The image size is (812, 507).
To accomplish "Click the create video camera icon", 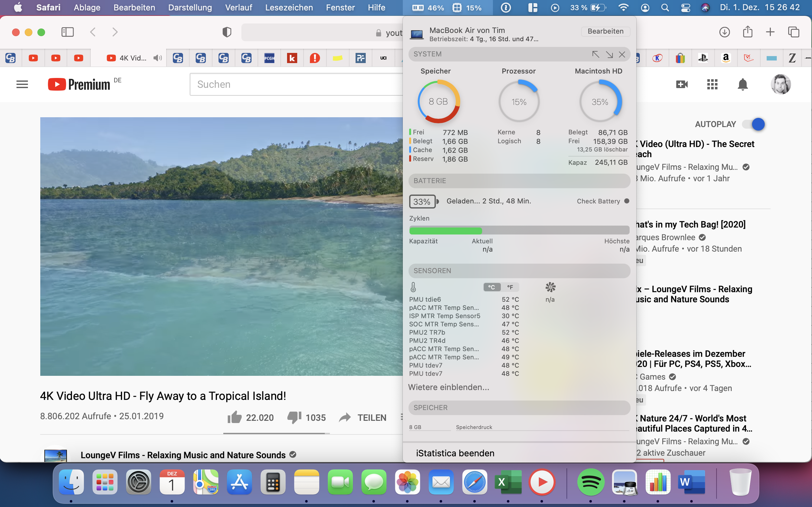I will pyautogui.click(x=681, y=84).
